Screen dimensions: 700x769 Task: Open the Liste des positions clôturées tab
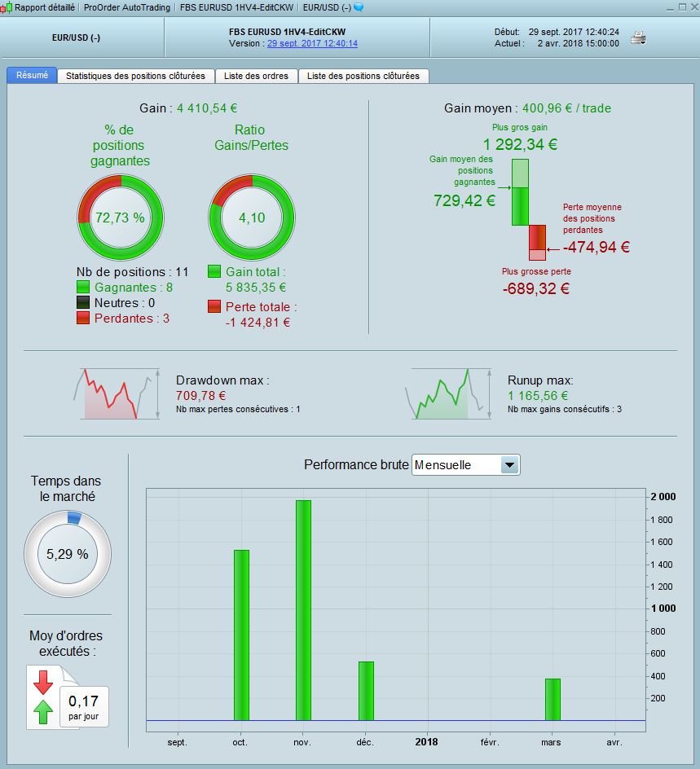(x=363, y=76)
